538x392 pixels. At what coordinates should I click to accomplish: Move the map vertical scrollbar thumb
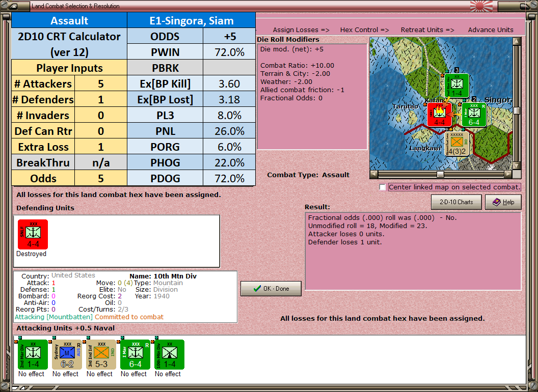(517, 110)
